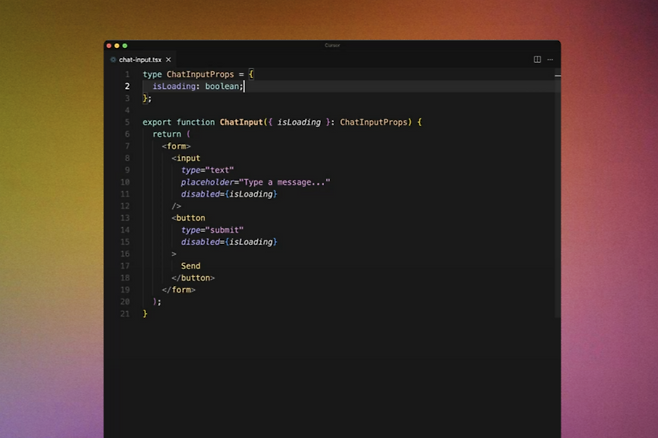Click the yellow minimize window button

pyautogui.click(x=117, y=45)
